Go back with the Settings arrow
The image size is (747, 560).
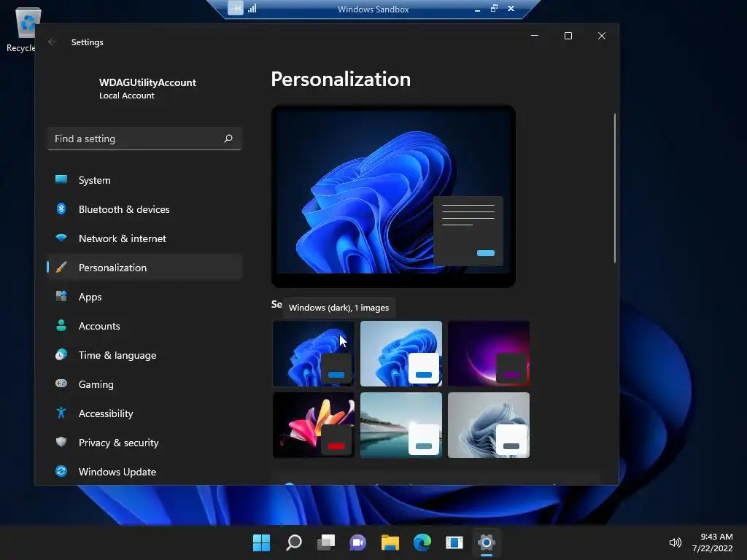click(x=53, y=42)
